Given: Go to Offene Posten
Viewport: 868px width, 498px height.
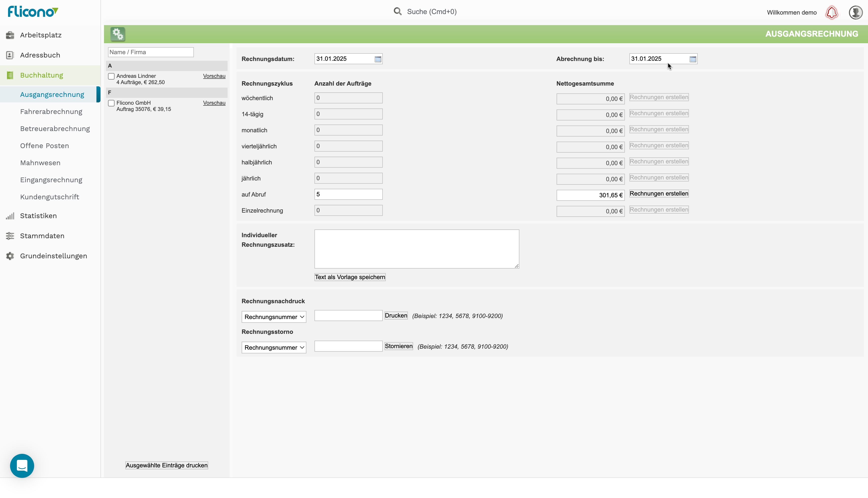Looking at the screenshot, I should tap(44, 146).
